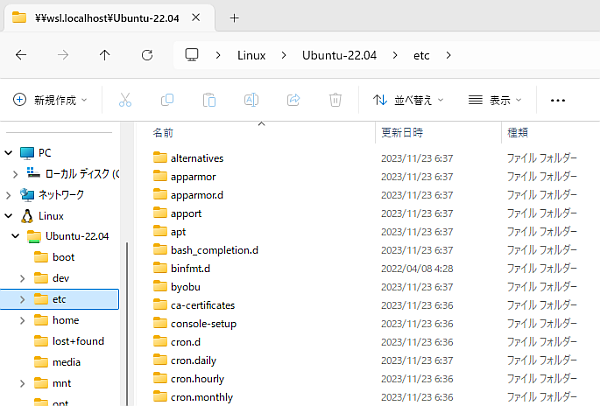The image size is (600, 406).
Task: Open the three-dot more options menu
Action: tap(558, 100)
